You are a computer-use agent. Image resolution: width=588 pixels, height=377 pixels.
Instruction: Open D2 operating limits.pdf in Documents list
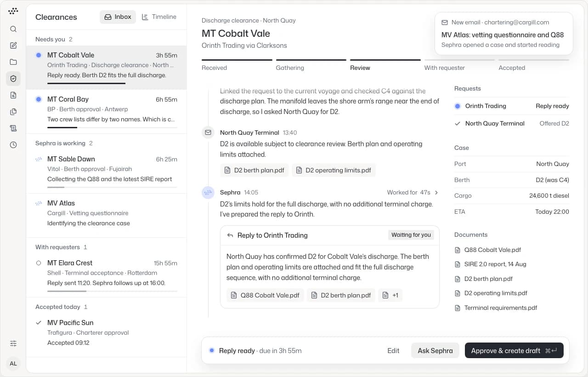491,293
